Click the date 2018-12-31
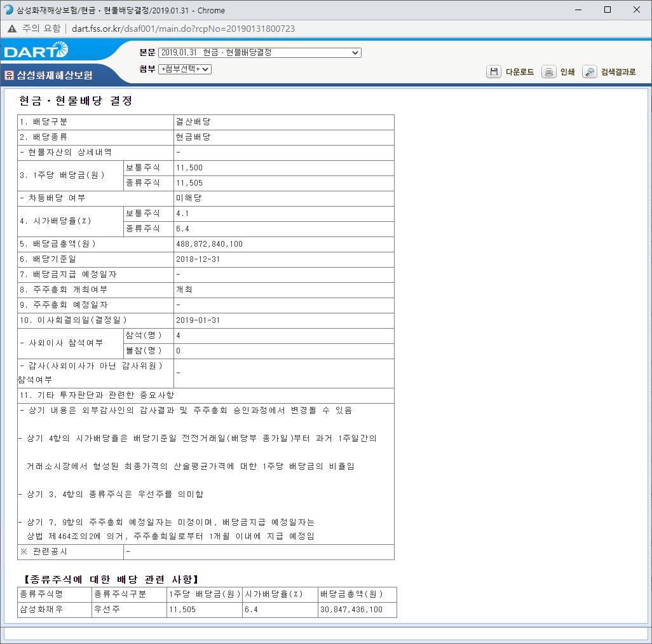 198,259
